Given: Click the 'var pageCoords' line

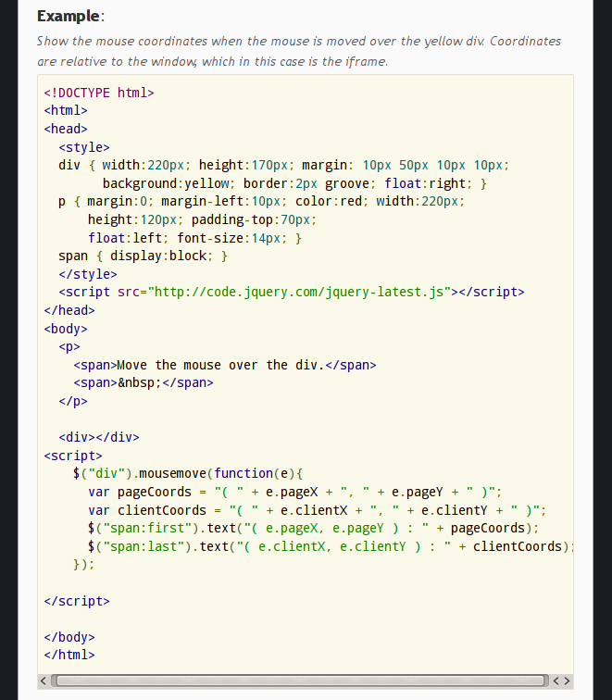Looking at the screenshot, I should pyautogui.click(x=295, y=492).
